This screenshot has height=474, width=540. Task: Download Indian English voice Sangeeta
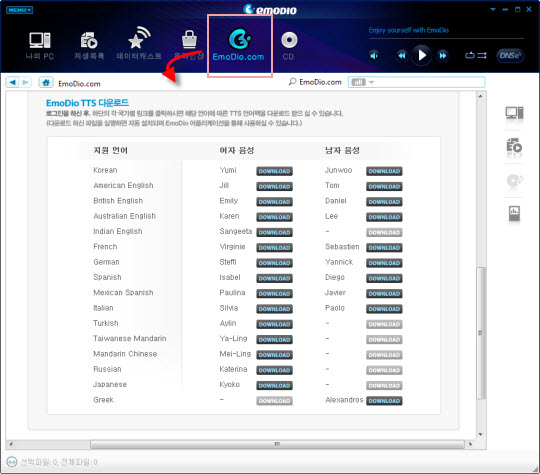click(274, 233)
